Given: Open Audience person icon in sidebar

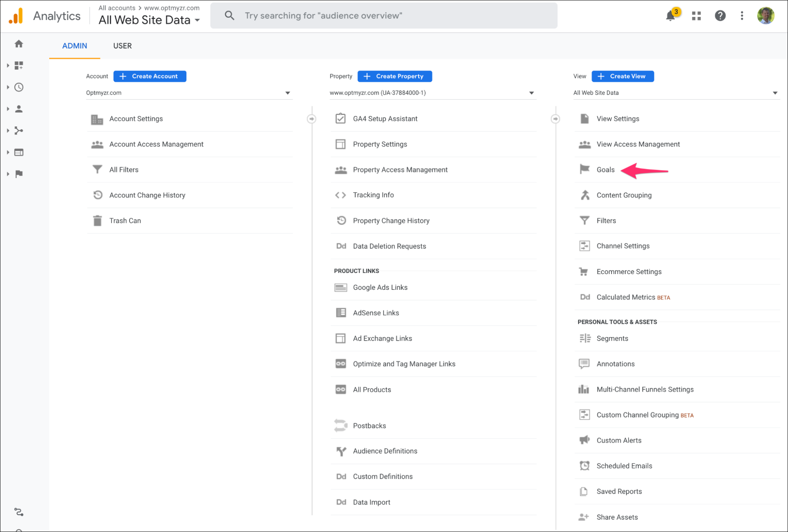Looking at the screenshot, I should (x=19, y=109).
